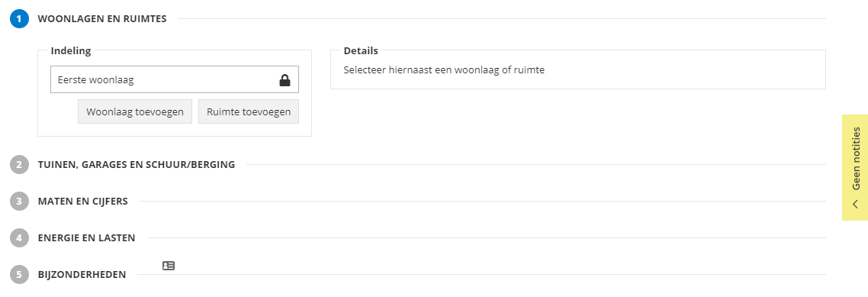
Task: Expand Tuinen, garages en schuur/berging section
Action: tap(137, 165)
